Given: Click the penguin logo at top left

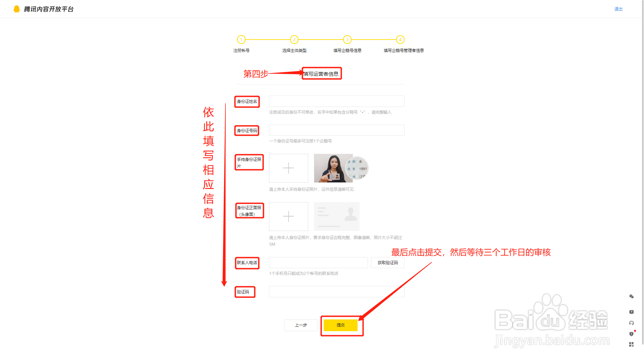Looking at the screenshot, I should coord(16,9).
